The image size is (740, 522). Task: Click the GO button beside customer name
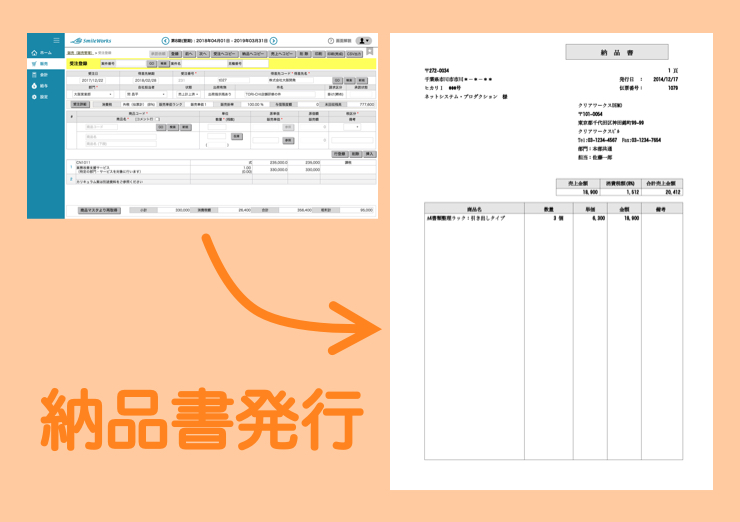pyautogui.click(x=337, y=81)
